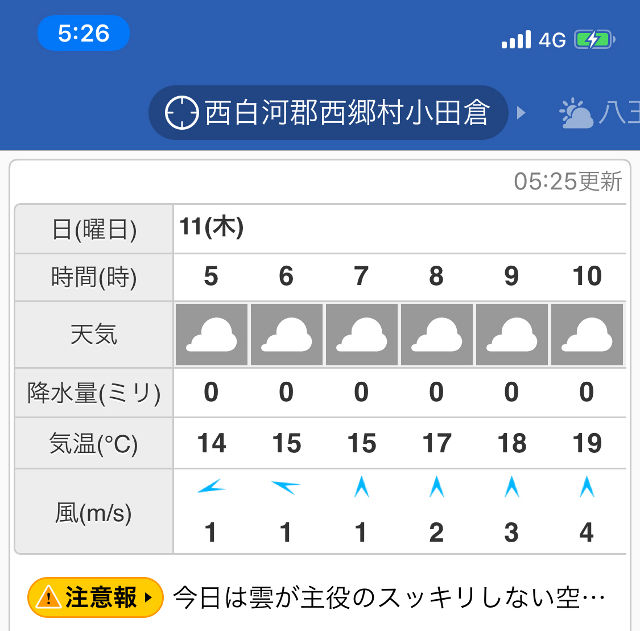
Task: Switch to the 八王 location tab
Action: click(599, 113)
